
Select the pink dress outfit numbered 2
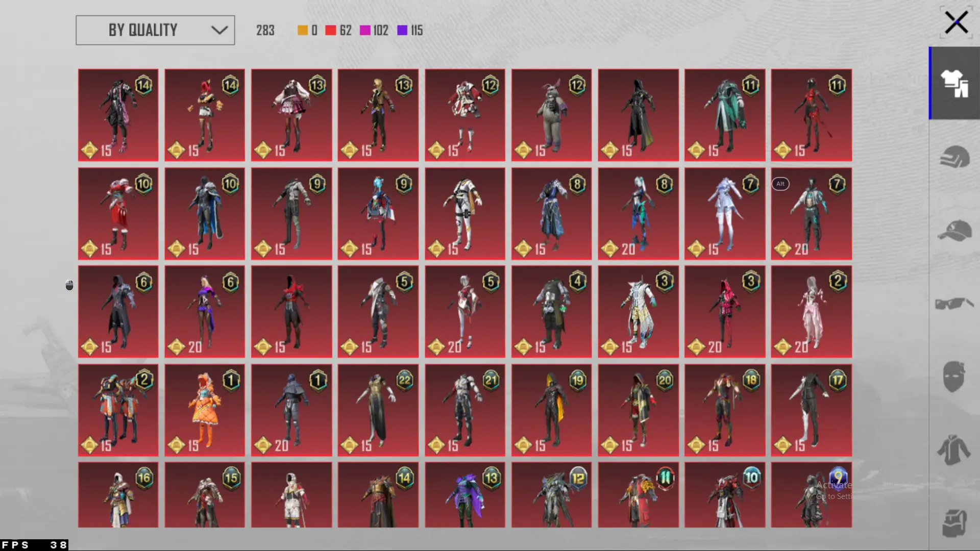[x=811, y=312]
